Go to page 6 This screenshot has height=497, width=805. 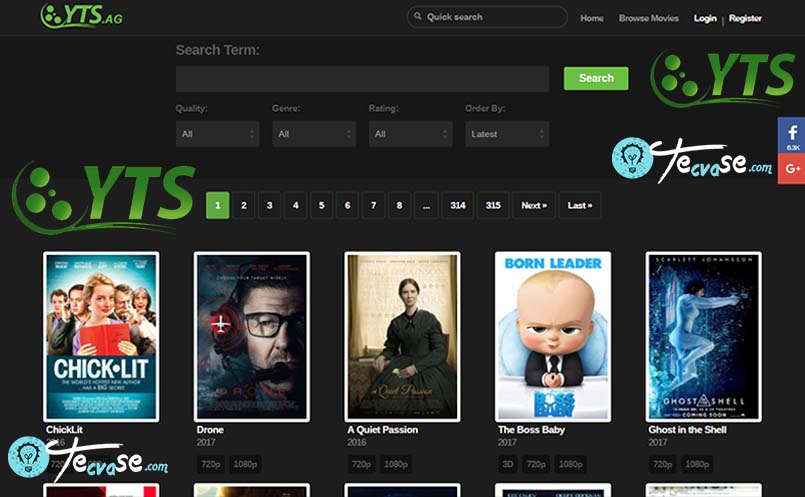coord(348,205)
